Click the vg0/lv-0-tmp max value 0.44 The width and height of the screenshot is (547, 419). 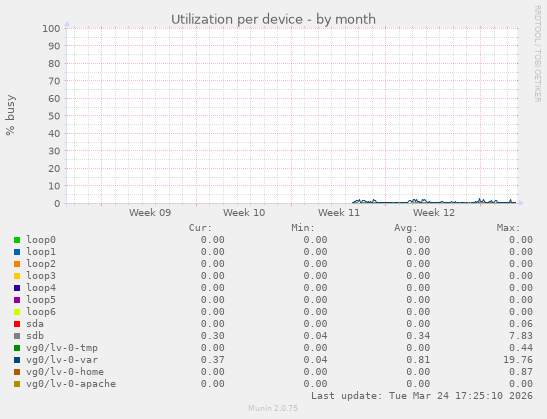pyautogui.click(x=521, y=348)
